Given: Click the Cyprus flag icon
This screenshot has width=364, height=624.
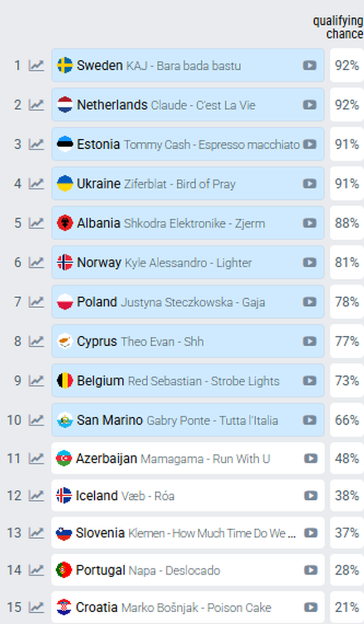Looking at the screenshot, I should (x=65, y=341).
